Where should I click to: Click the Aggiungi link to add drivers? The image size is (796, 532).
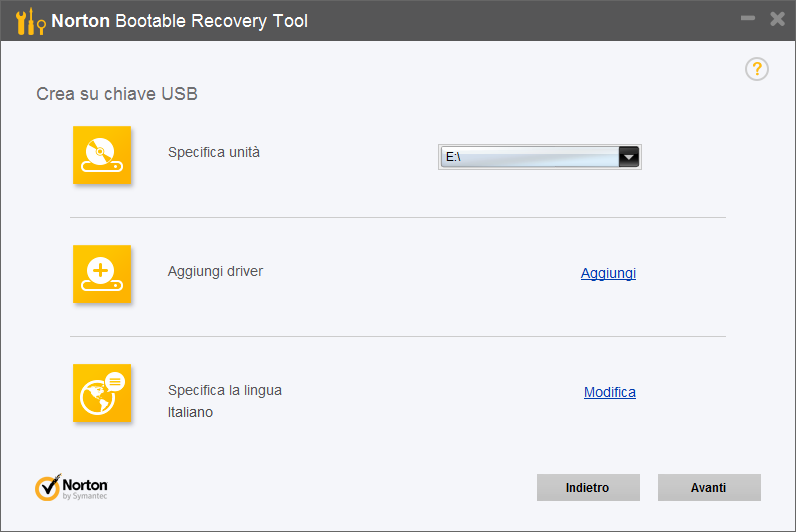click(608, 273)
